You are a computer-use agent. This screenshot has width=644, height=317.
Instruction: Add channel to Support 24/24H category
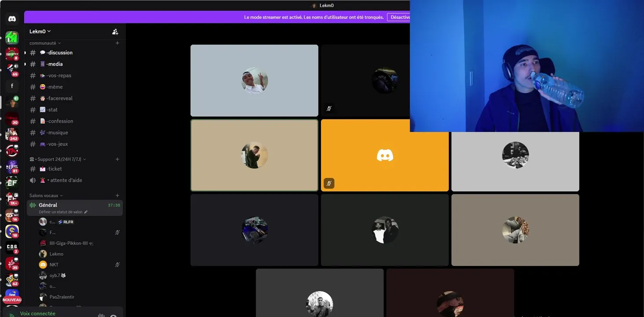tap(117, 159)
